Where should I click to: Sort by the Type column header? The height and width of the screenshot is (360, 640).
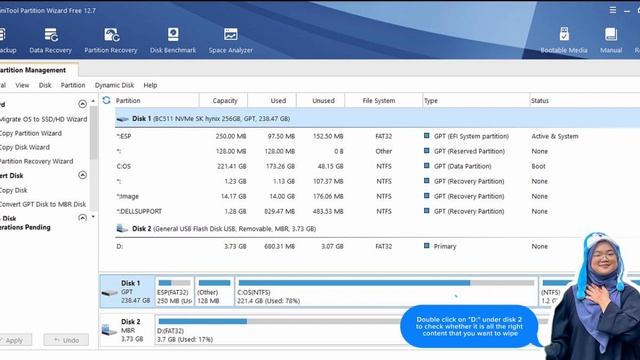(x=476, y=100)
